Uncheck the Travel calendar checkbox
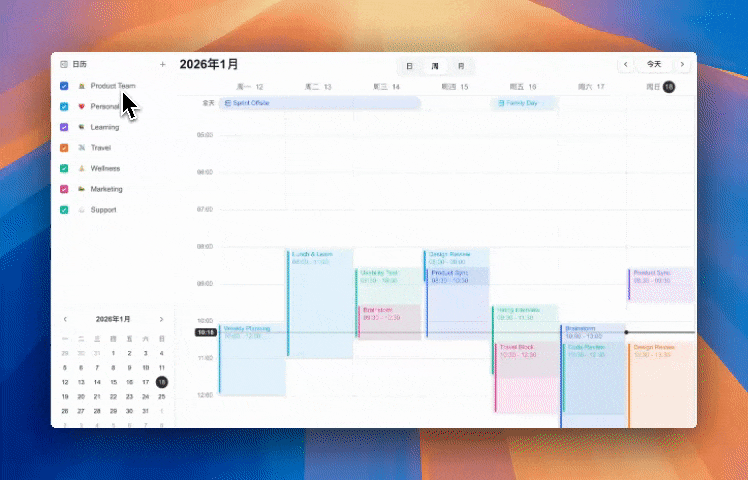Screen dimensions: 748x480 (64, 148)
